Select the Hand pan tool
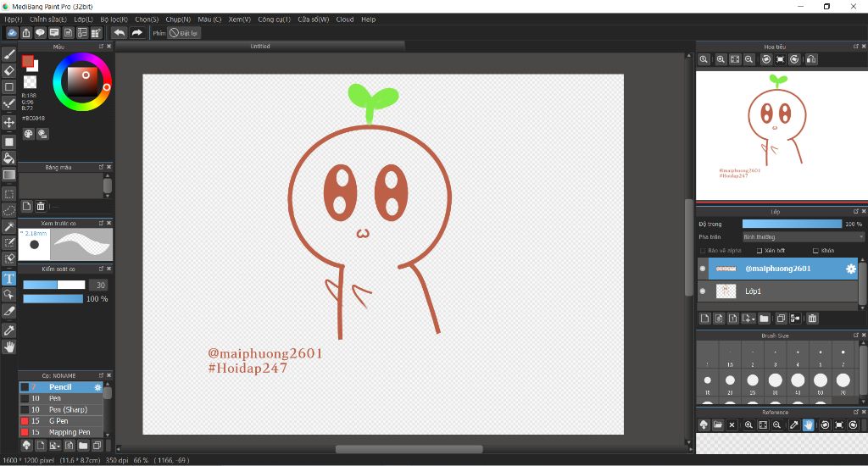This screenshot has width=868, height=466. 8,347
